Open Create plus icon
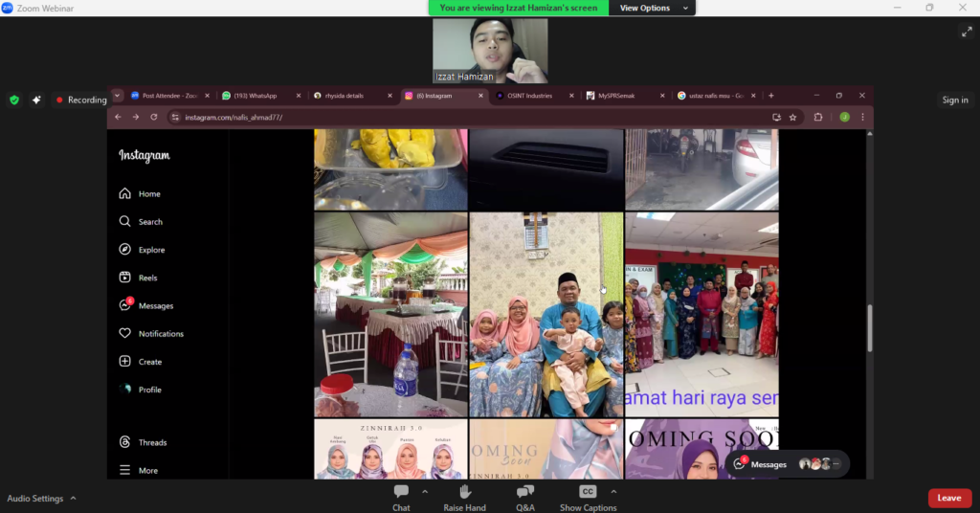 click(125, 361)
